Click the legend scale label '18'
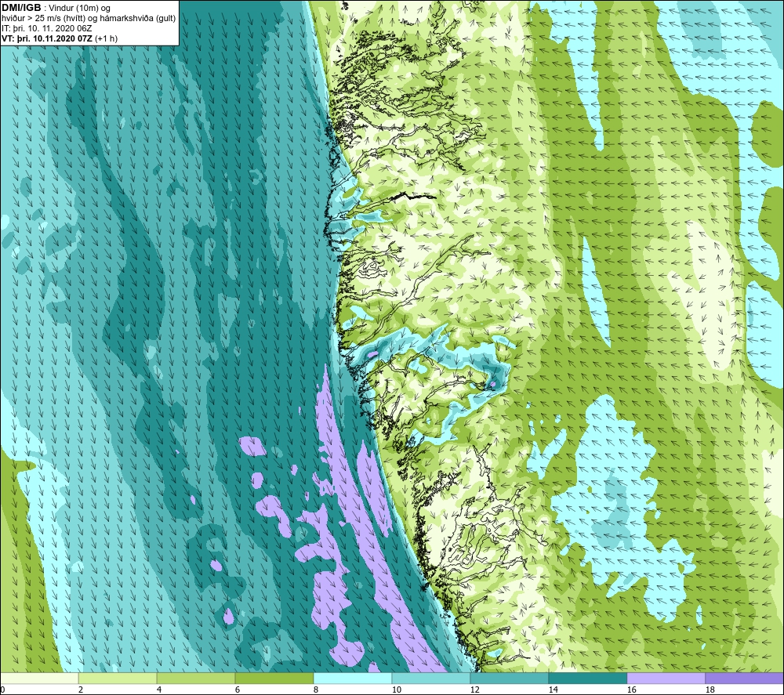The width and height of the screenshot is (784, 695). 710,690
